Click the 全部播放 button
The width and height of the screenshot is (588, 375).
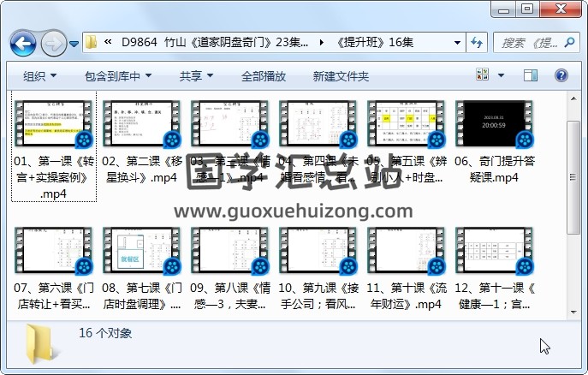point(264,76)
